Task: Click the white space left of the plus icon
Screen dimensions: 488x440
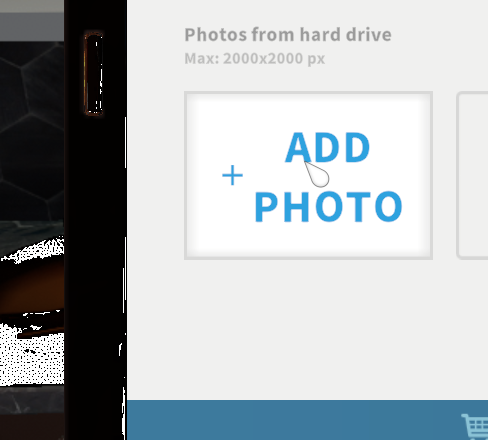Action: click(x=205, y=175)
